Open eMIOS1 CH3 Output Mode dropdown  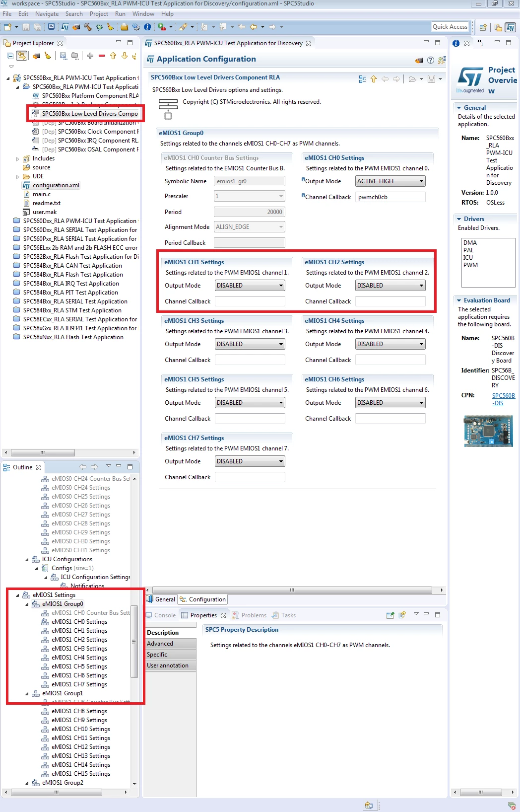tap(250, 344)
